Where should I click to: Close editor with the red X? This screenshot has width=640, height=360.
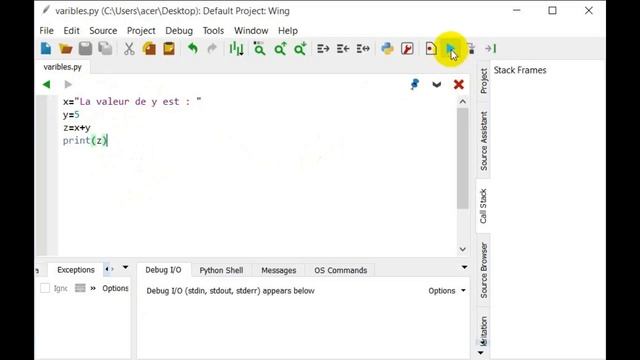[458, 84]
